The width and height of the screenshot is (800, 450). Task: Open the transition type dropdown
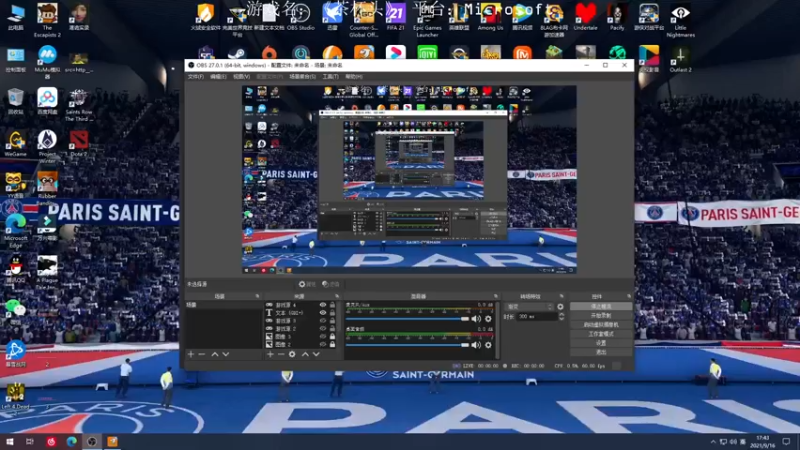click(529, 307)
